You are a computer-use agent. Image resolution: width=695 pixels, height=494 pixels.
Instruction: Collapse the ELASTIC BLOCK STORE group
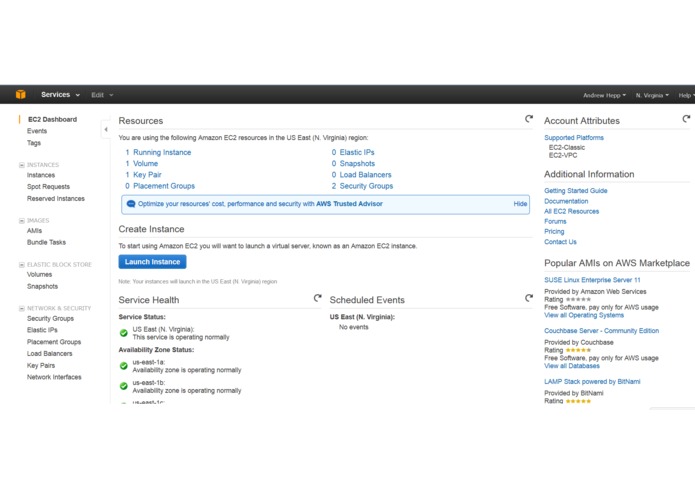click(21, 265)
